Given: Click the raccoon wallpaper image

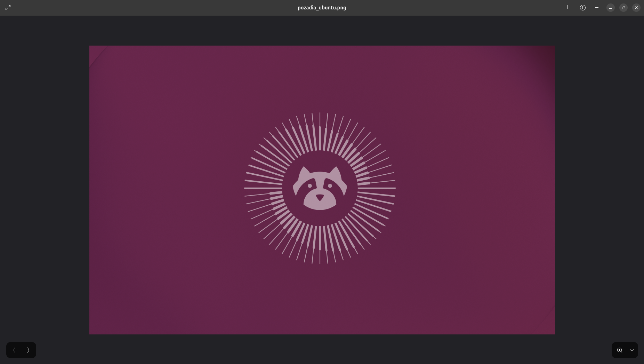Looking at the screenshot, I should [x=322, y=190].
